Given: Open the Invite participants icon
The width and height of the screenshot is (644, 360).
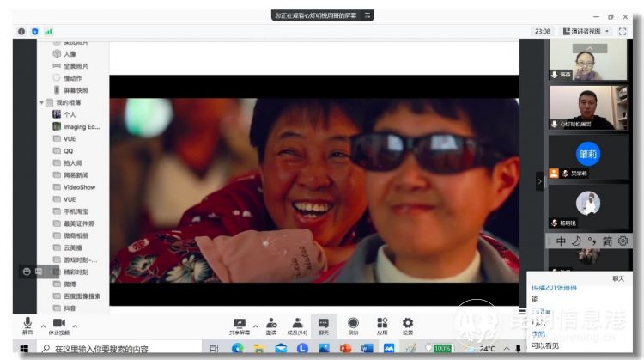Looking at the screenshot, I should point(271,323).
